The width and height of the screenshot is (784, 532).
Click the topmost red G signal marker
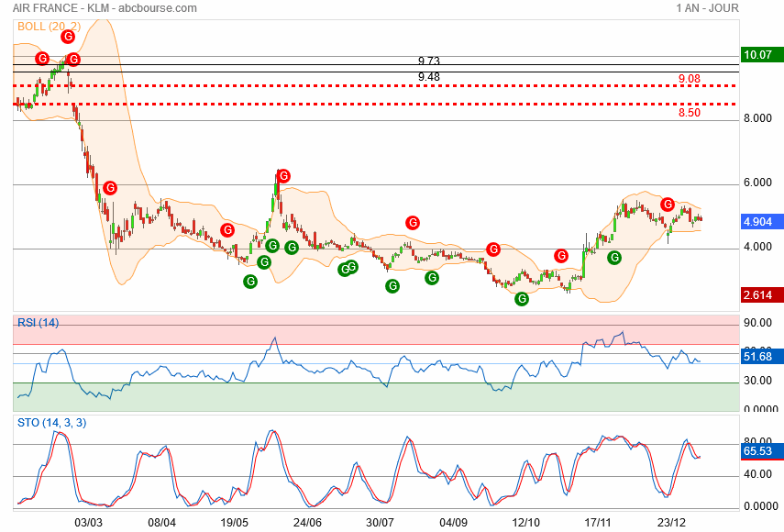[66, 38]
